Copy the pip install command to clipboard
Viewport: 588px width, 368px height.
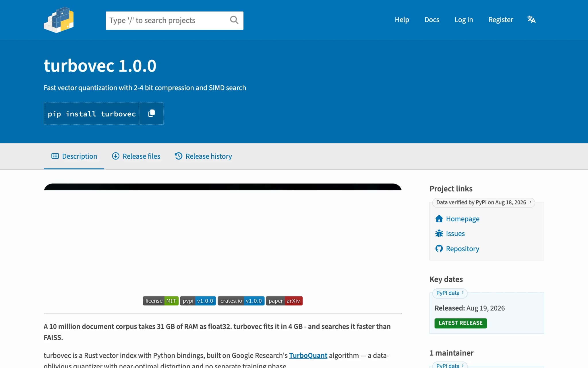pyautogui.click(x=152, y=114)
